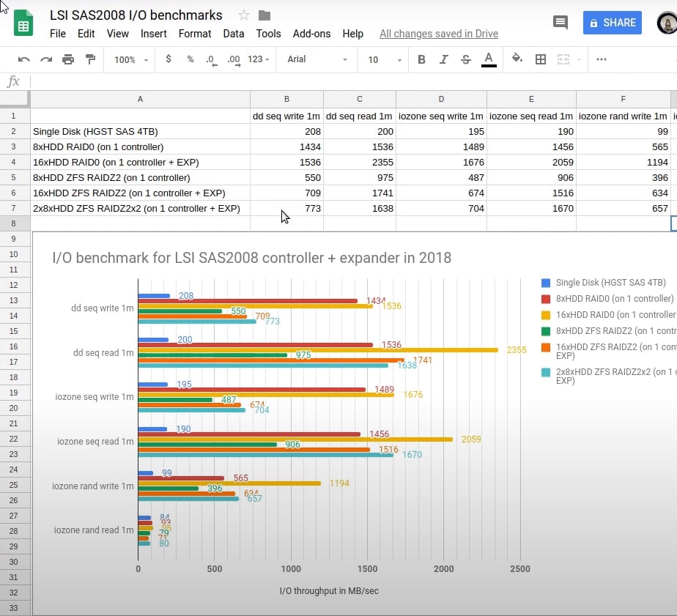
Task: Click the yellow 2355 chart bar
Action: pyautogui.click(x=318, y=350)
